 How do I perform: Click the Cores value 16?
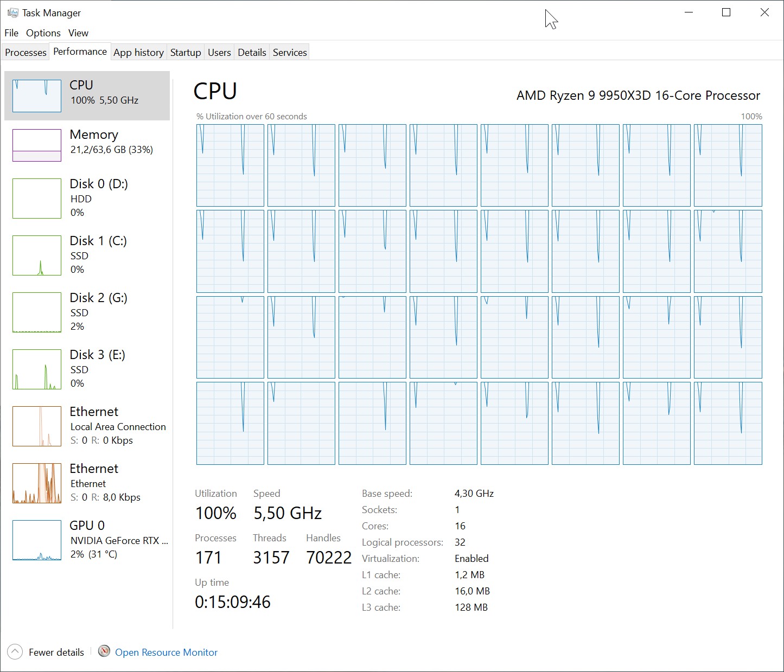tap(460, 526)
